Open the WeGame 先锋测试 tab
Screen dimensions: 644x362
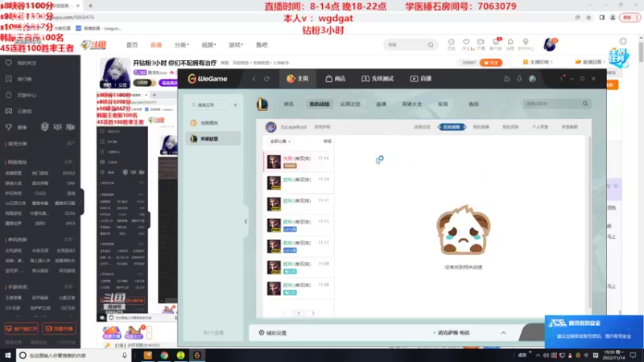tap(377, 79)
